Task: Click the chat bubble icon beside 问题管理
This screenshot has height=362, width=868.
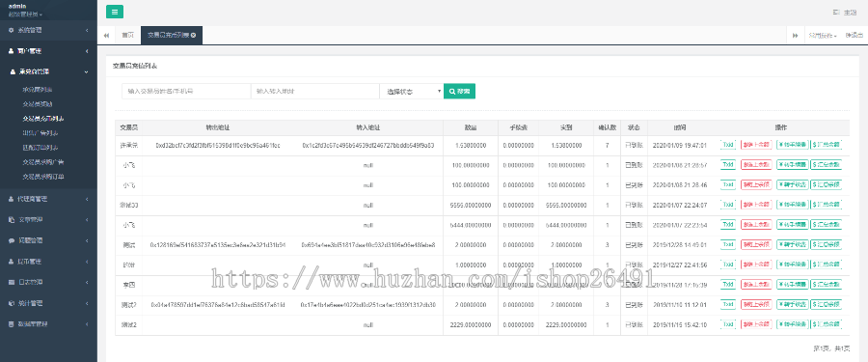Action: tap(11, 240)
